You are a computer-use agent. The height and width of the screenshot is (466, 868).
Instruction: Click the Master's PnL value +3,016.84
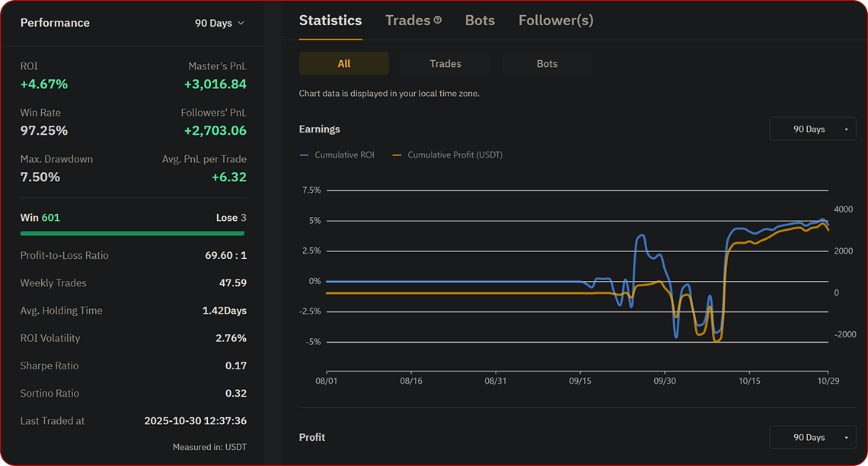(215, 84)
